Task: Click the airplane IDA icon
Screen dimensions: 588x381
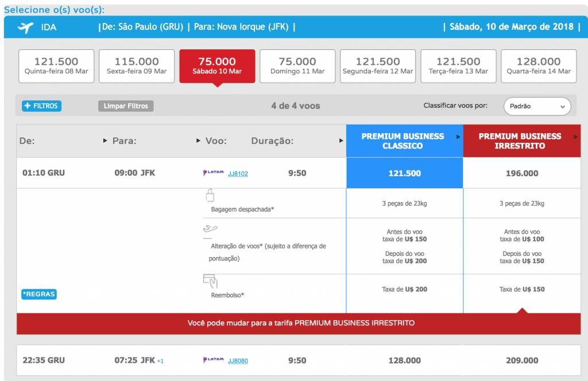Action: click(x=25, y=28)
